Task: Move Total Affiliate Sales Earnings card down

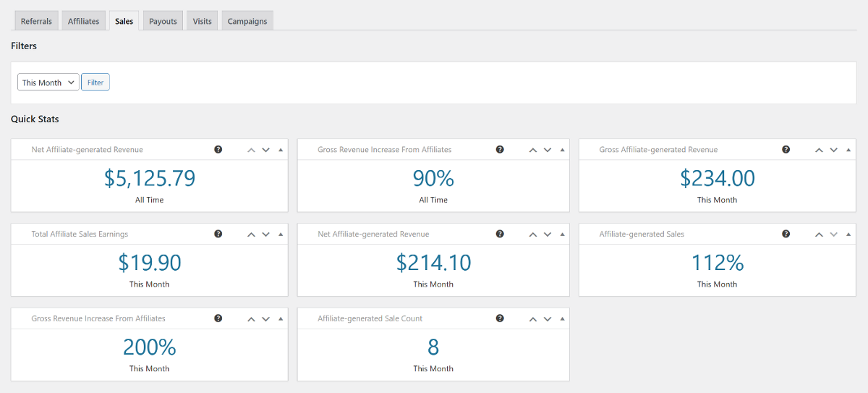Action: (x=265, y=234)
